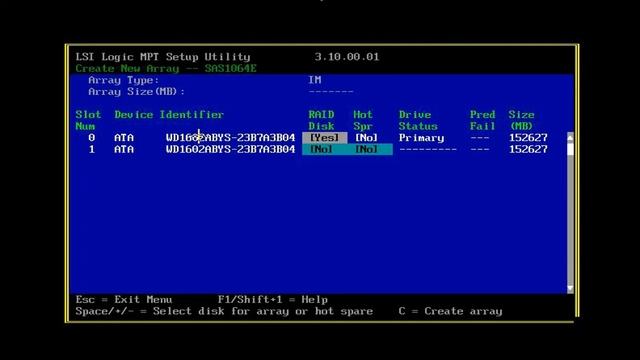The width and height of the screenshot is (640, 360).
Task: Click F1/Shift+1 = Help hint
Action: [273, 300]
